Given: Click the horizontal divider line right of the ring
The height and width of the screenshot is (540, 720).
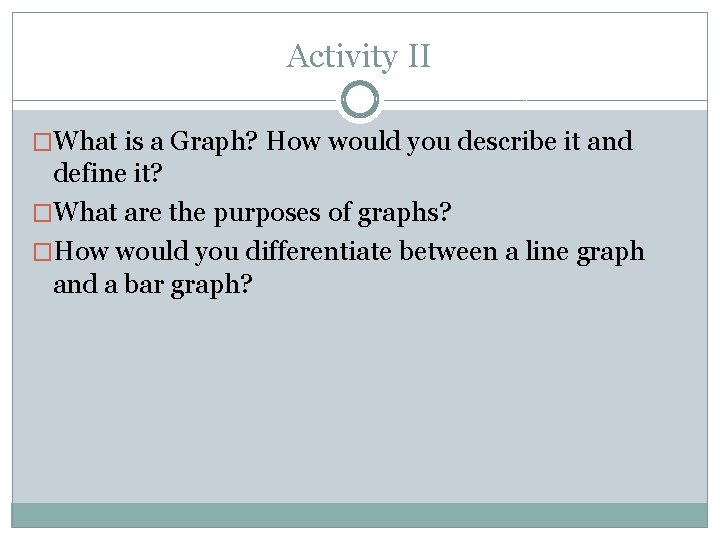Looking at the screenshot, I should point(544,100).
